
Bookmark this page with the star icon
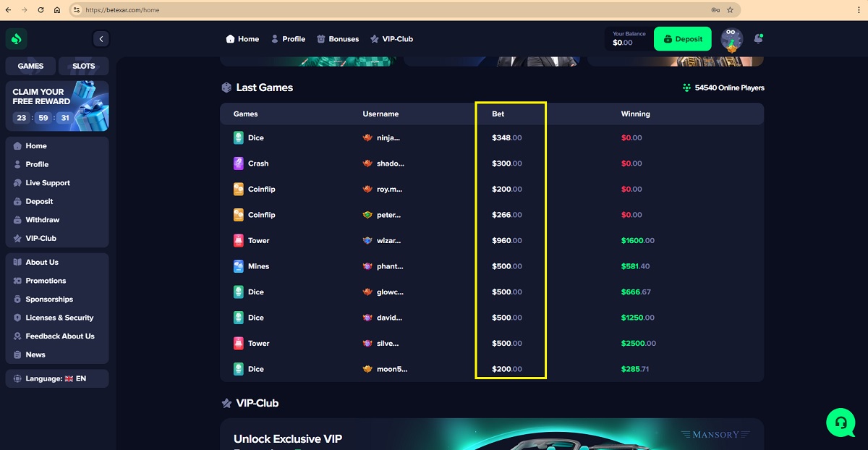click(730, 10)
